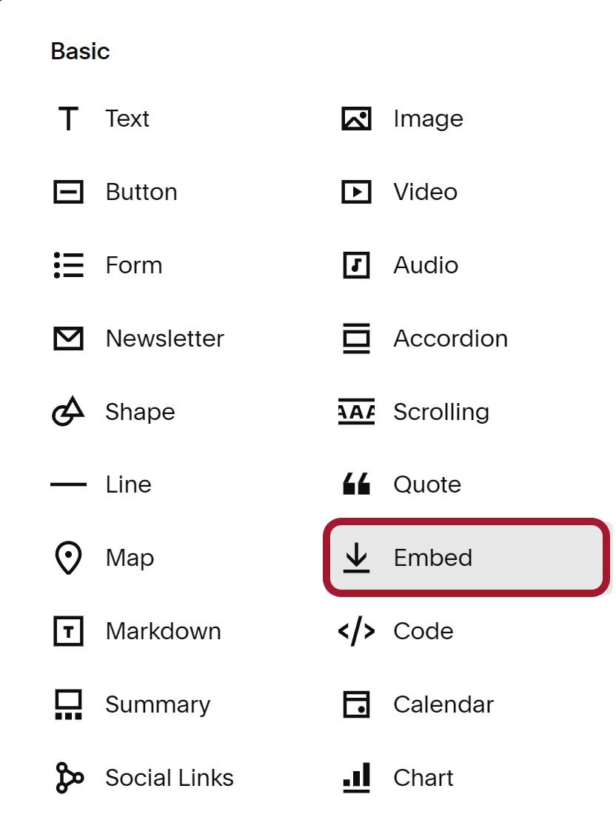Open the Calendar block
The height and width of the screenshot is (840, 616).
357,704
